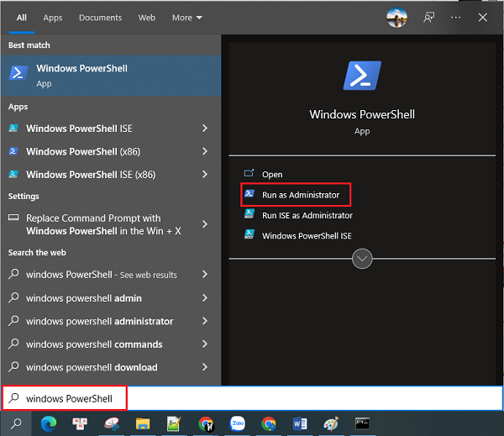This screenshot has height=436, width=504.
Task: Open Microsoft Word from the taskbar
Action: coord(300,423)
